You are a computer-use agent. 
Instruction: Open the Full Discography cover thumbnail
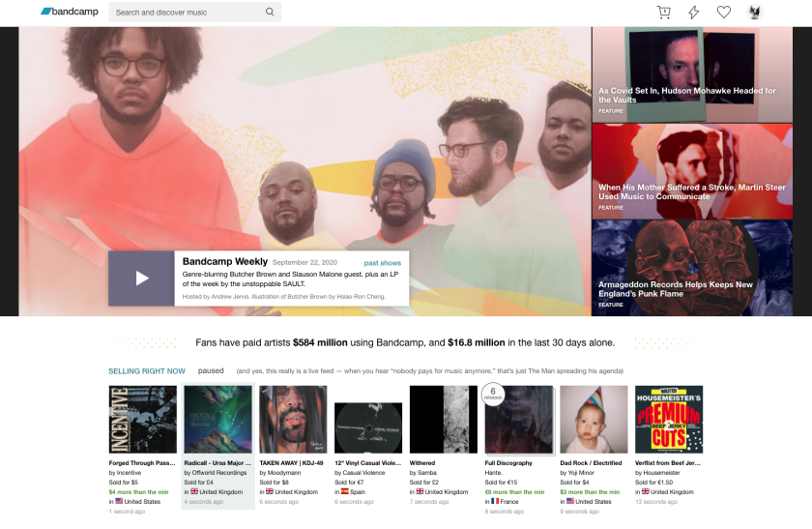519,420
